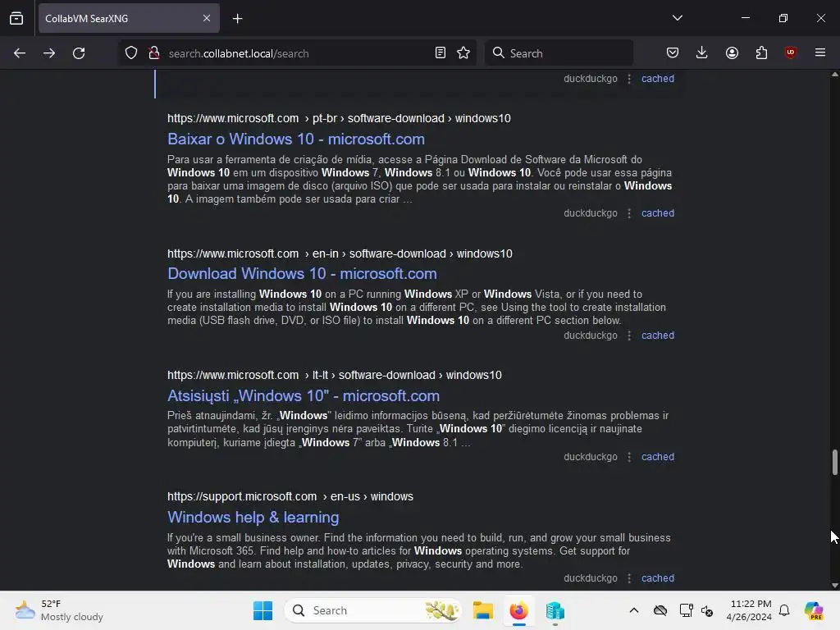Expand options dots for the Atsisiųsti result
The height and width of the screenshot is (630, 840).
tap(629, 457)
